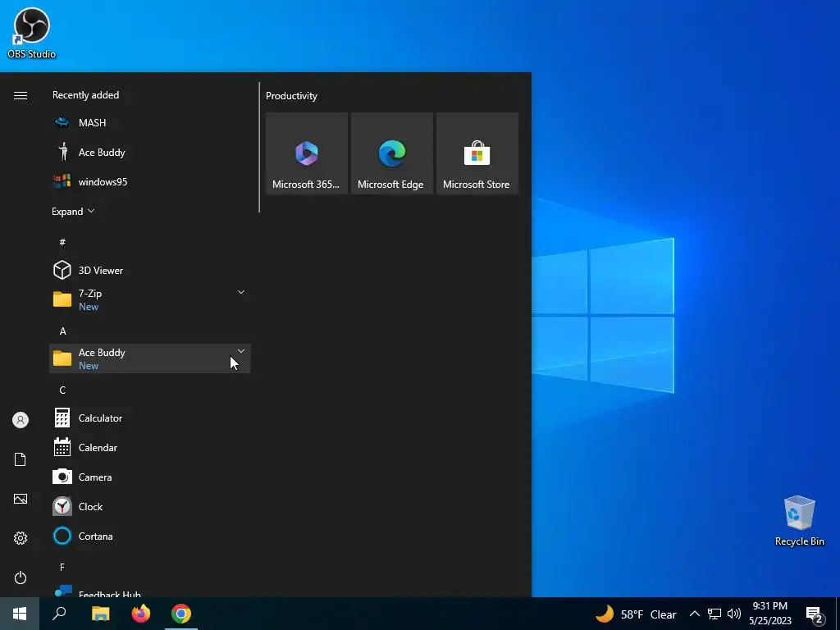Click the F letter section header
Viewport: 840px width, 630px height.
(62, 567)
